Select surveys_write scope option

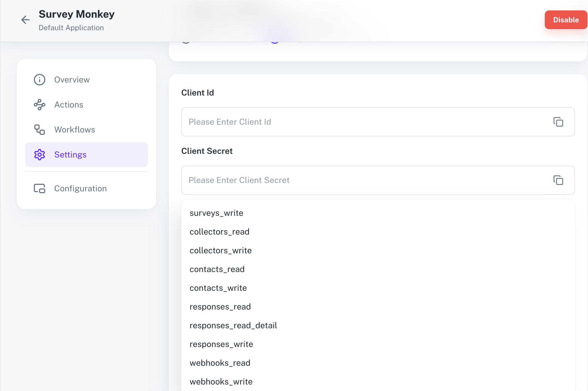216,213
